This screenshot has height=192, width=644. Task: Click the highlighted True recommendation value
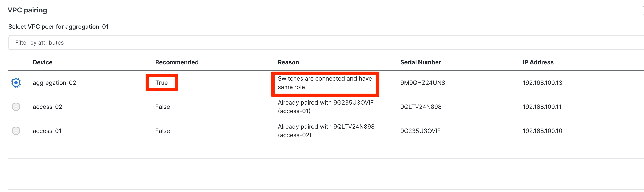162,83
